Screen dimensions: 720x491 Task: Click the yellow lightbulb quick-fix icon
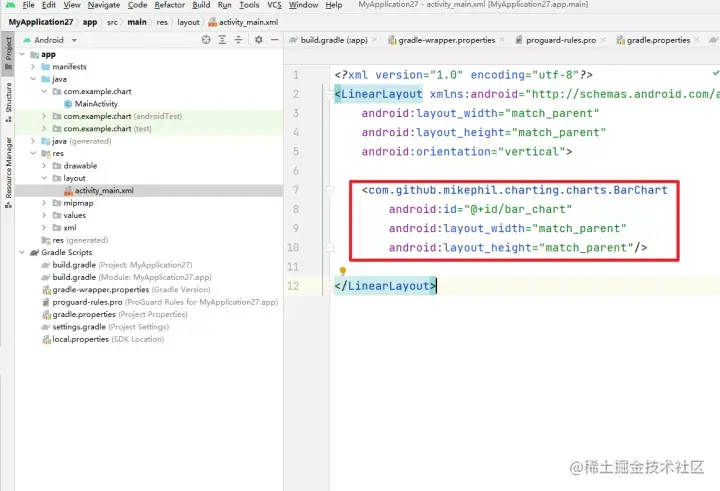point(343,271)
